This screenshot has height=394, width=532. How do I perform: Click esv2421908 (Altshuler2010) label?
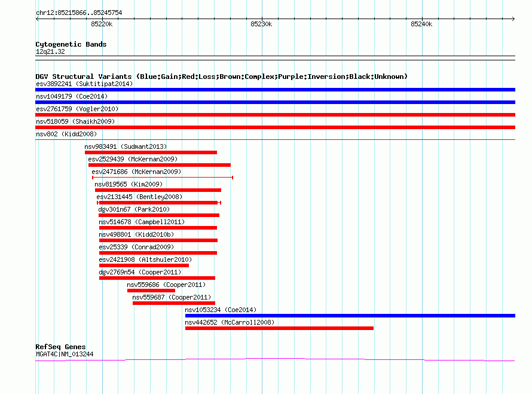(145, 259)
